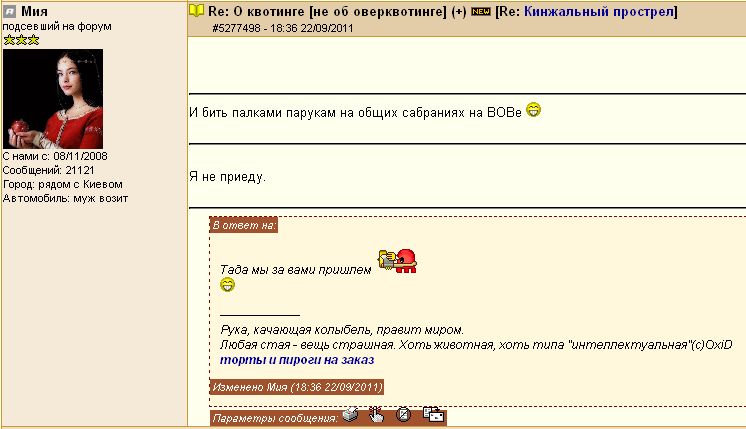
Task: Open the Кинжальный прострел parent post link
Action: 600,12
